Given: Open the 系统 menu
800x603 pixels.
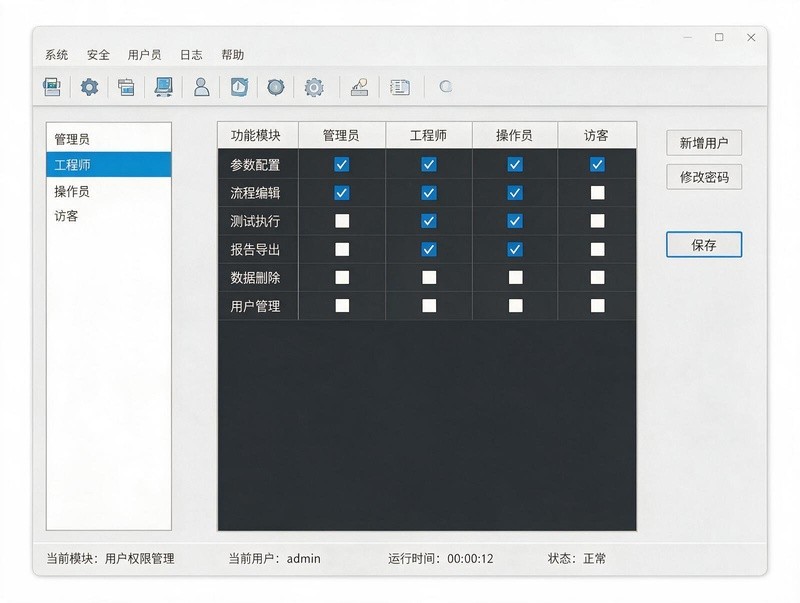Looking at the screenshot, I should (56, 55).
